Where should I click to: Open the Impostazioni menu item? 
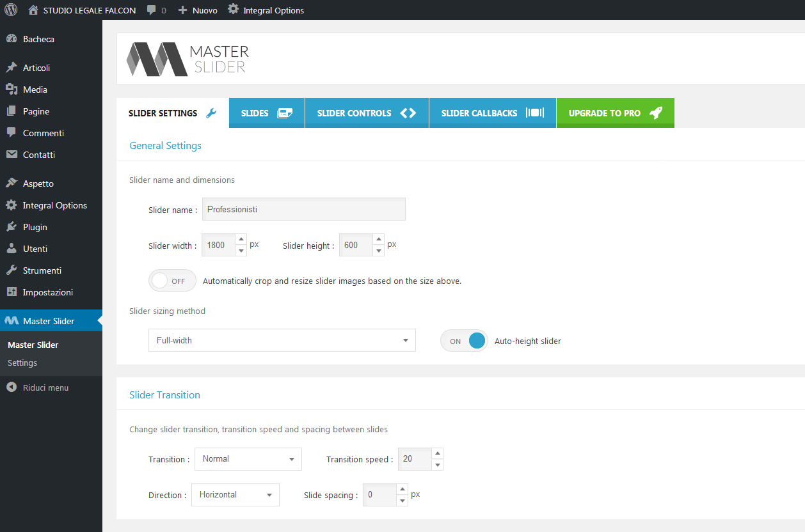point(51,292)
